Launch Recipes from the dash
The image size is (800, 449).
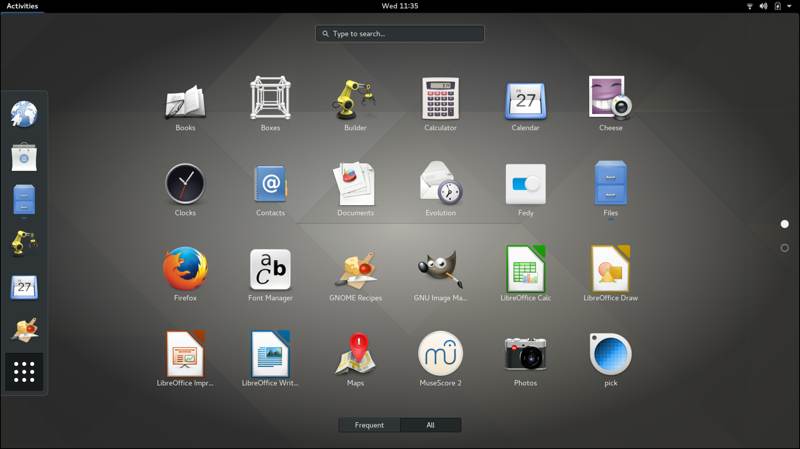click(x=24, y=329)
